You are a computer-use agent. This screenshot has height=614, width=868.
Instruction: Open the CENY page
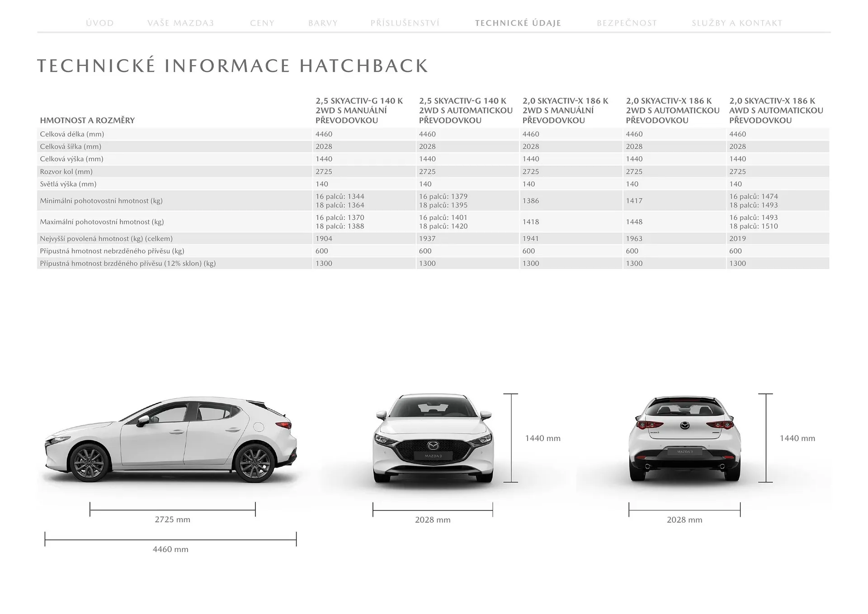coord(262,23)
